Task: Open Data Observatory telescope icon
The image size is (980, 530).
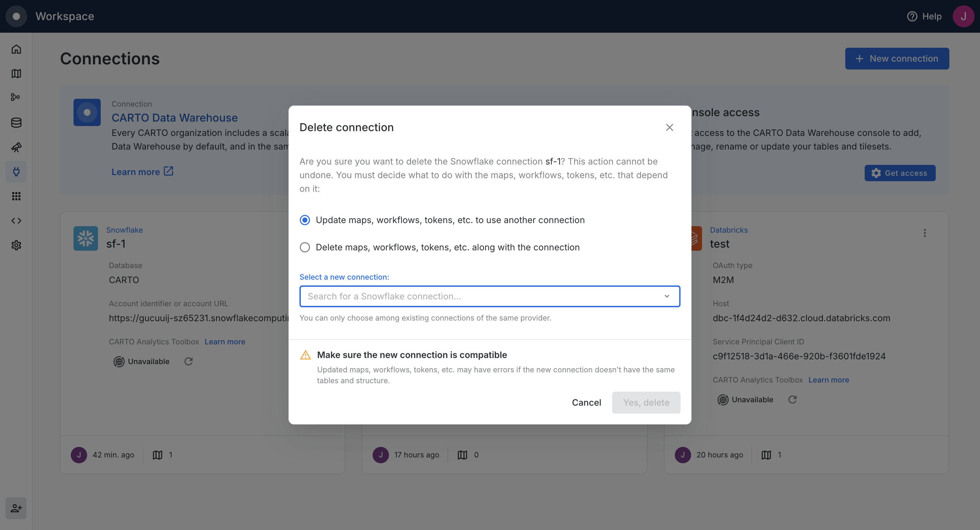Action: point(16,147)
